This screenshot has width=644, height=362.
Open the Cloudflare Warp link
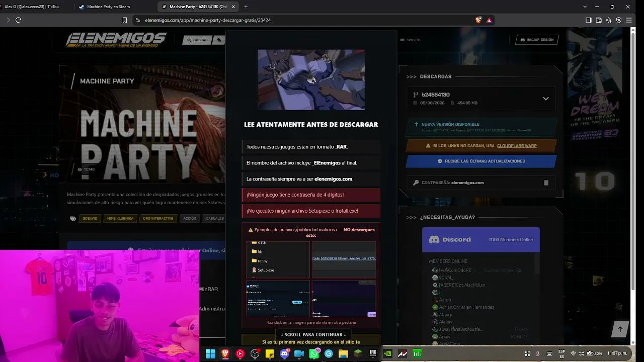click(x=517, y=146)
